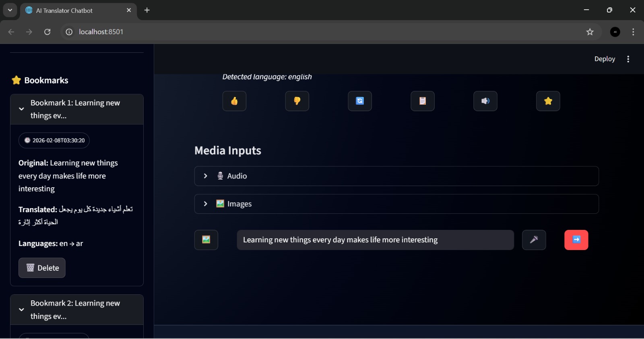The image size is (644, 339).
Task: Play translation audio with speaker button
Action: [x=485, y=101]
